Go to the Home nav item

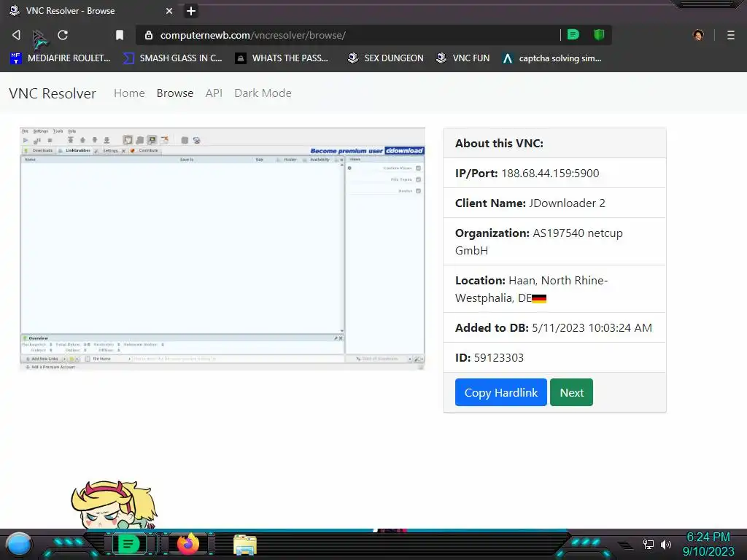tap(129, 93)
